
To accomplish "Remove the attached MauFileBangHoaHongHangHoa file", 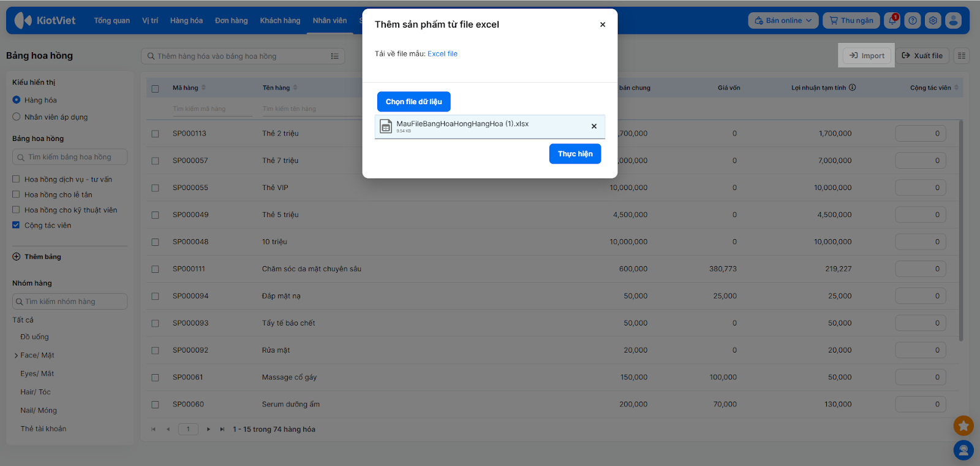I will (594, 126).
